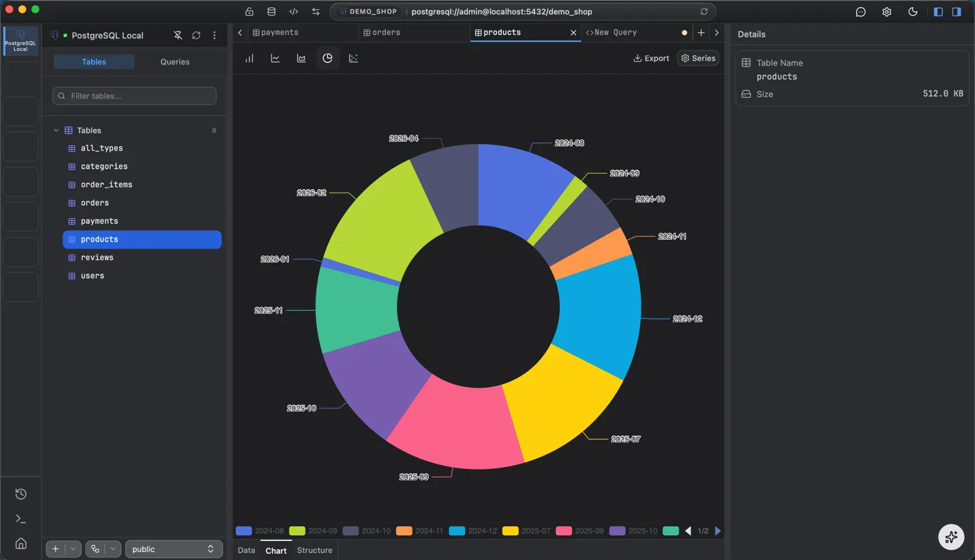
Task: Expand the dropdown arrow beside the plus button
Action: (x=73, y=549)
